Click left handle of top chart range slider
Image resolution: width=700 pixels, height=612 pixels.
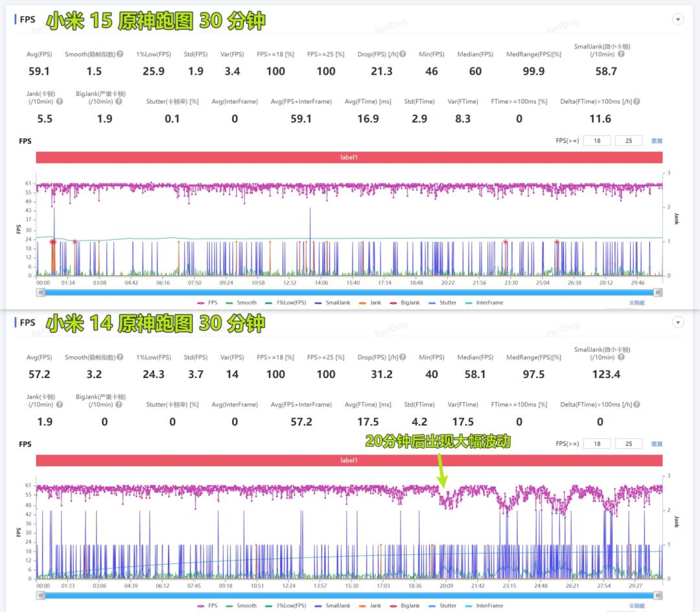click(41, 292)
